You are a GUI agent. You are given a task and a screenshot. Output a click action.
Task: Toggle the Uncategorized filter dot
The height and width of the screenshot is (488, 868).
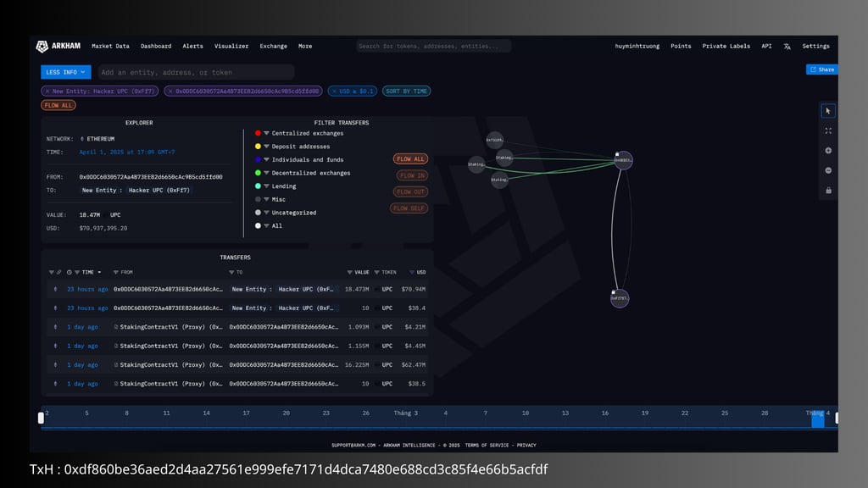(258, 213)
